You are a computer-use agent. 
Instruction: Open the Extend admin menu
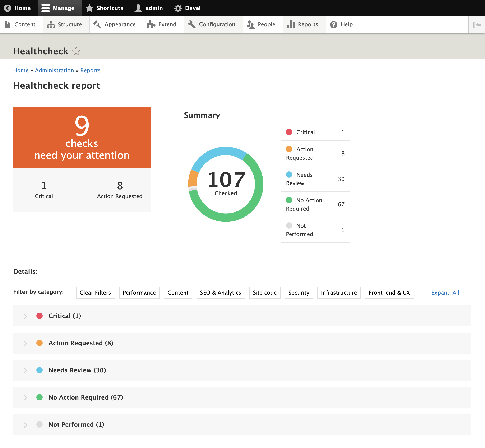163,24
